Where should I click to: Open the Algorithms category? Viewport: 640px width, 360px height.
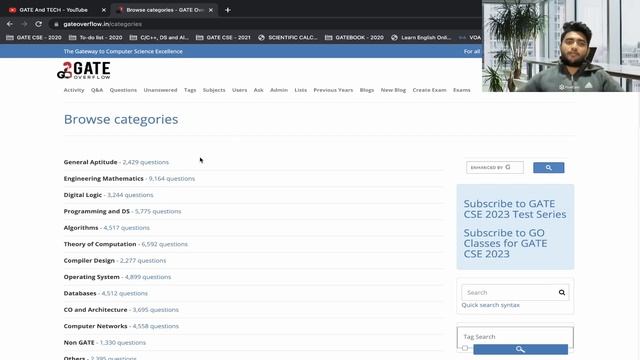[x=81, y=227]
